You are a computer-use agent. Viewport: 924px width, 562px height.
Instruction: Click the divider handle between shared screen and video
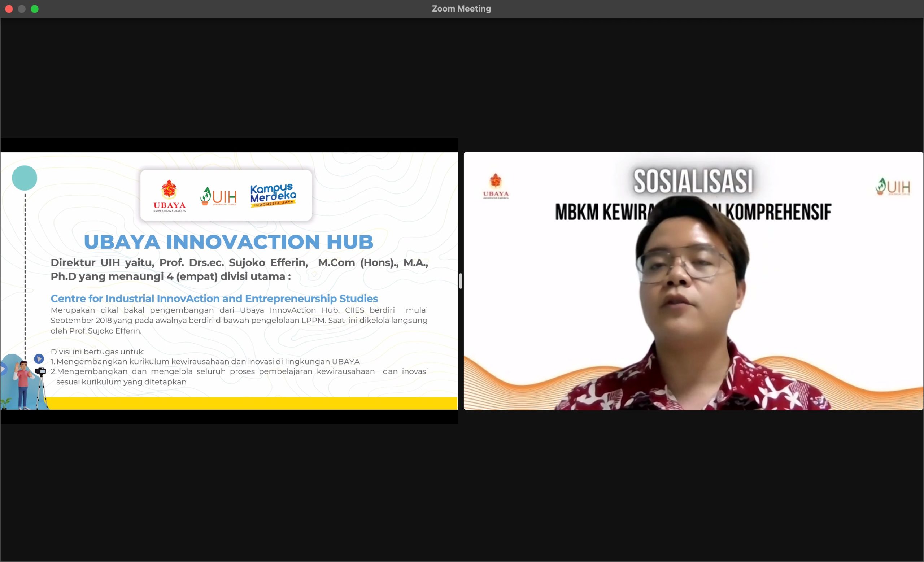click(x=461, y=281)
